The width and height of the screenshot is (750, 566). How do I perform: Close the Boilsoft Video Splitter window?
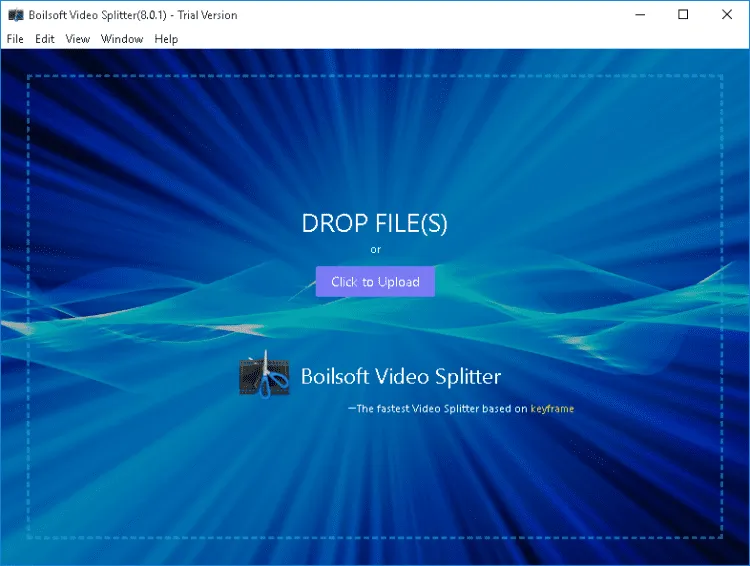pos(727,15)
